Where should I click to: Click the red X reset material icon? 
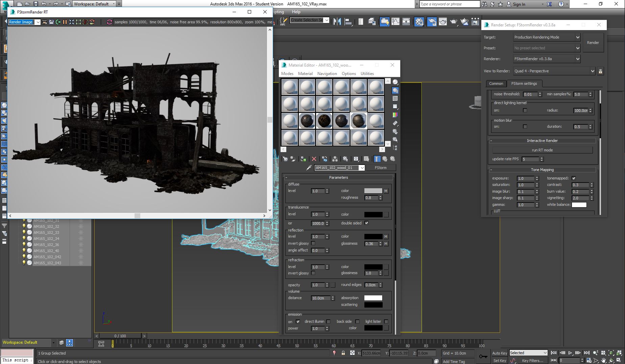tap(314, 159)
